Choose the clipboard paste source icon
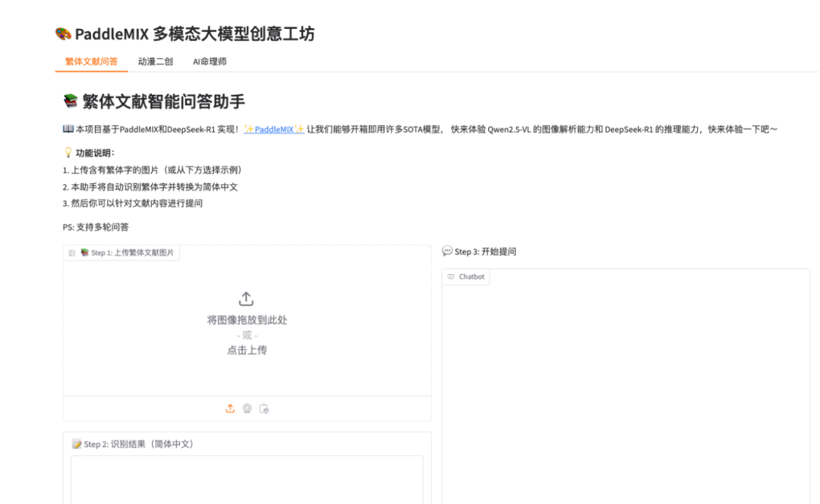Viewport: 820px width, 504px height. coord(264,408)
